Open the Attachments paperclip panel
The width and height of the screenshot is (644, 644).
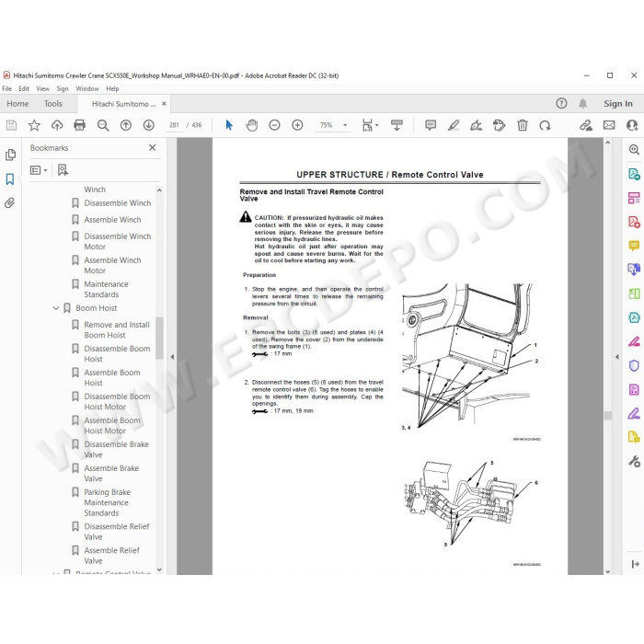click(x=10, y=203)
